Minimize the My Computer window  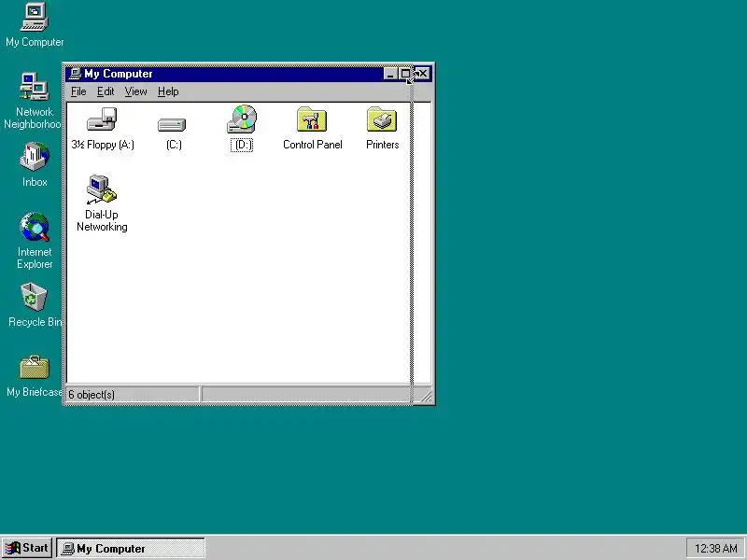[390, 74]
